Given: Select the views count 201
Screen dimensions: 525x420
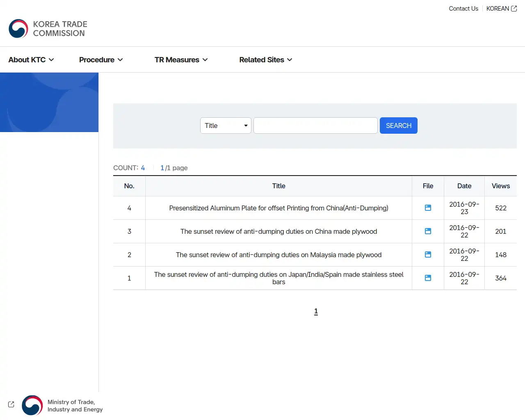Looking at the screenshot, I should (x=501, y=231).
